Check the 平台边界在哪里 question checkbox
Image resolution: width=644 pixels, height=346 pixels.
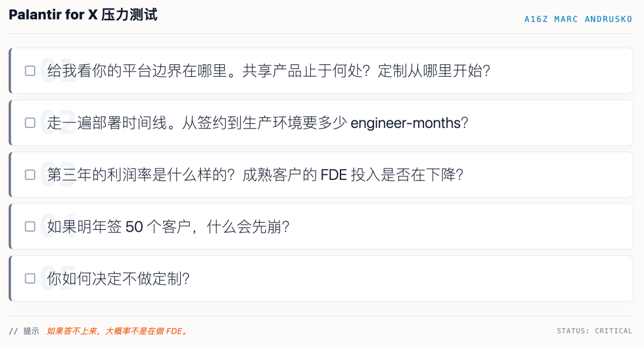click(30, 71)
